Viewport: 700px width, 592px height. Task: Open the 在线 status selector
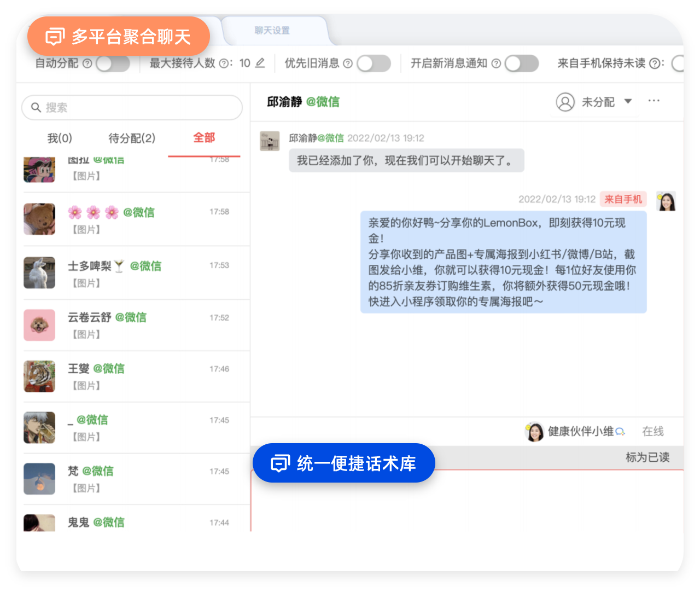652,432
